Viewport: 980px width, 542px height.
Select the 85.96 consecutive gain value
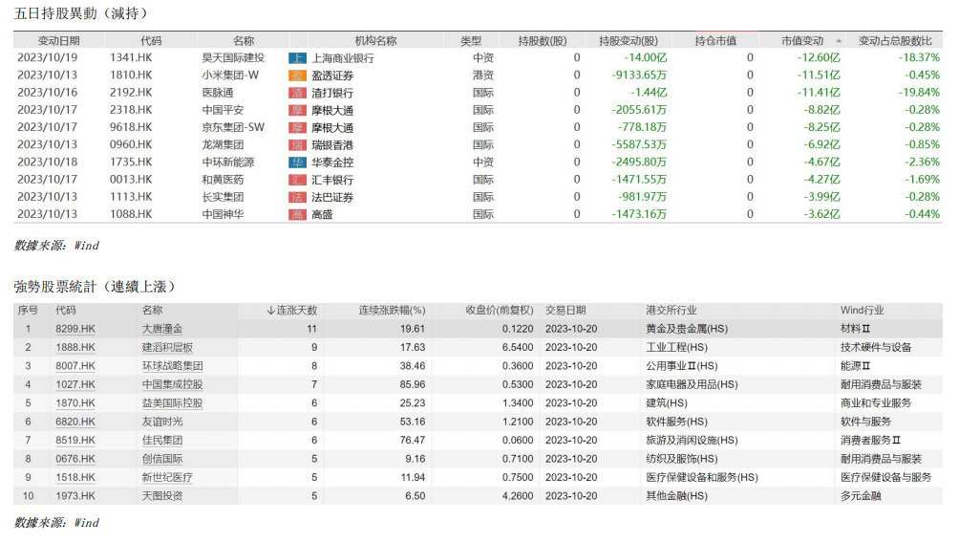[x=413, y=384]
